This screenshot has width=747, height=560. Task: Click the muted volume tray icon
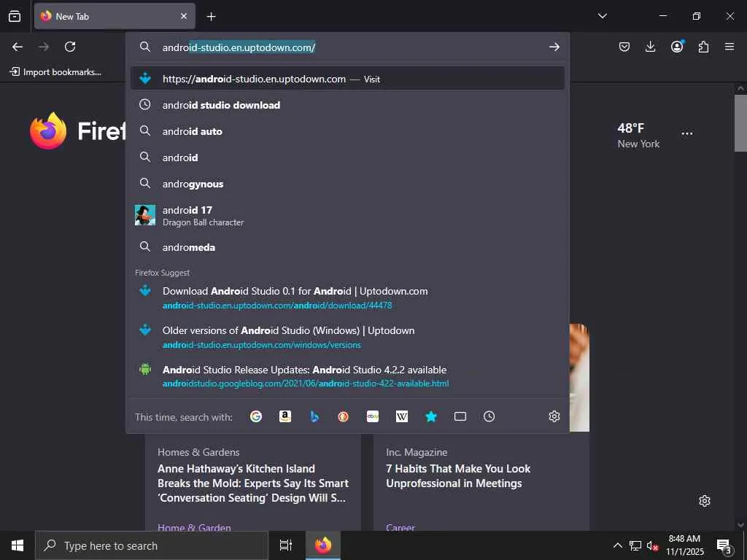tap(652, 545)
